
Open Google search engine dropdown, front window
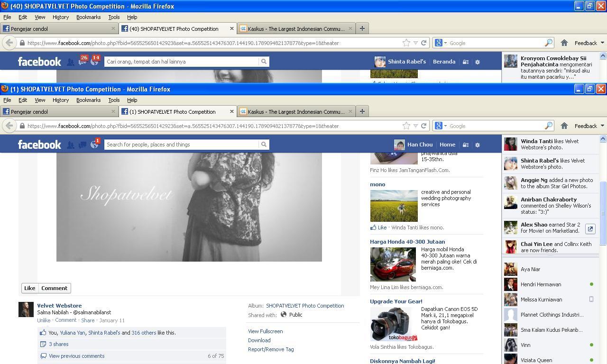coord(441,126)
